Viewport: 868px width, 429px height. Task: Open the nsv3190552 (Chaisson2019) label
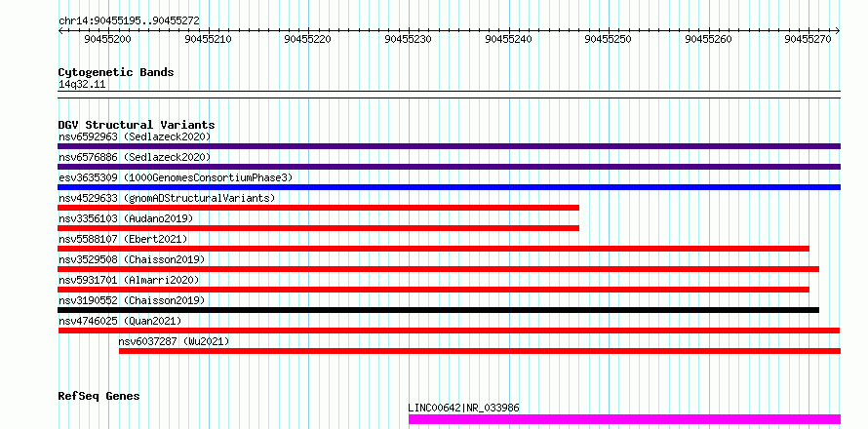pos(132,300)
